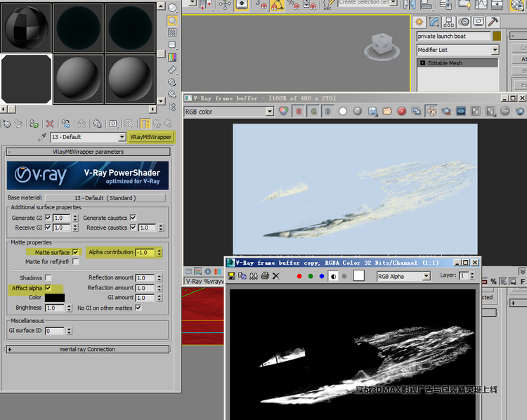This screenshot has width=527, height=420.
Task: Click Make Material Copy icon
Action: (65, 124)
